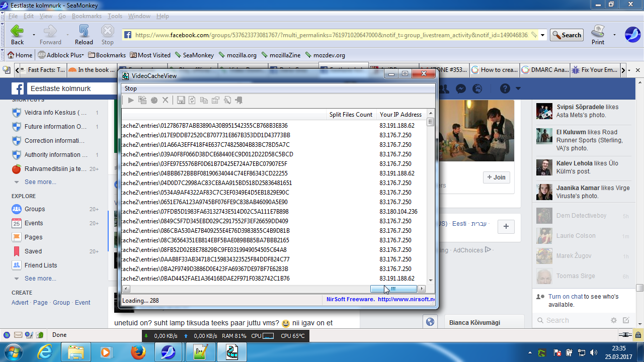Expand See more under Shortcuts in Facebook sidebar

40,182
